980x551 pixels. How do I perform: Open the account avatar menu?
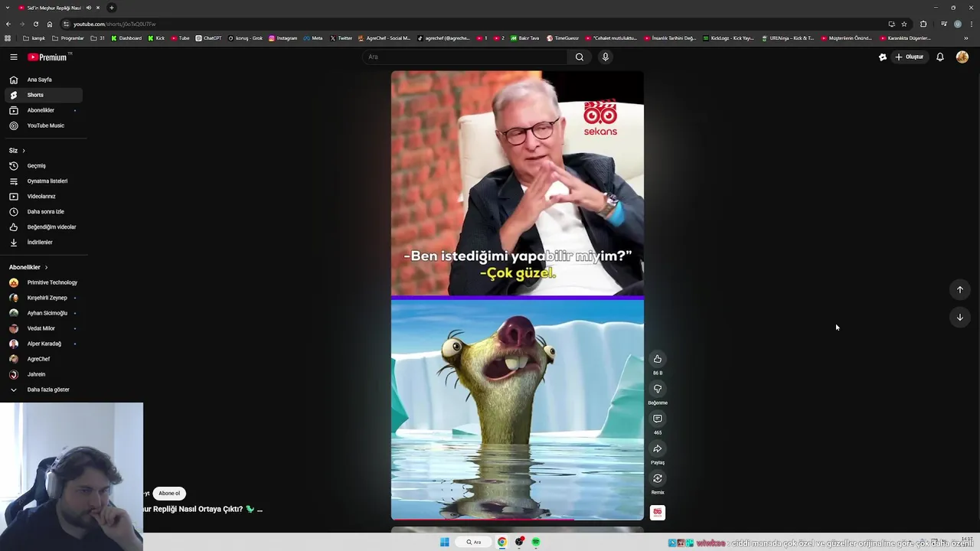pos(962,57)
